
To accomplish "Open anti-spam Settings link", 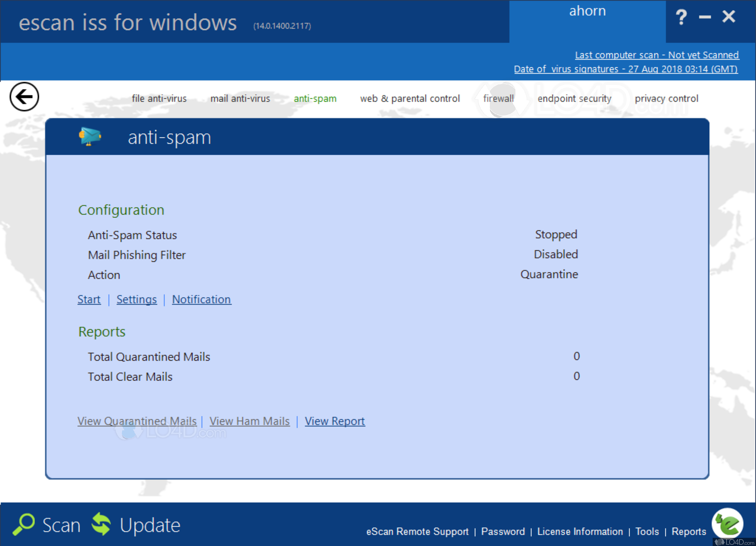I will tap(136, 300).
